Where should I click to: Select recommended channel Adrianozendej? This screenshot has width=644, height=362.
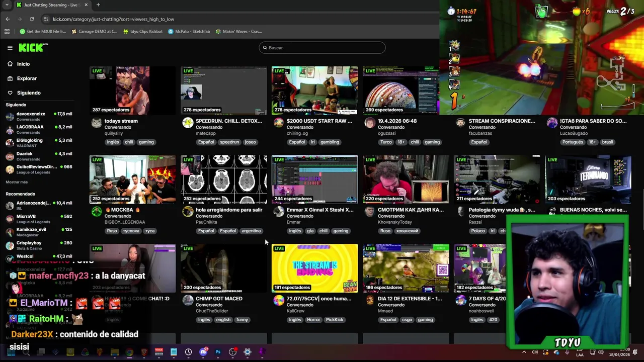click(x=39, y=205)
